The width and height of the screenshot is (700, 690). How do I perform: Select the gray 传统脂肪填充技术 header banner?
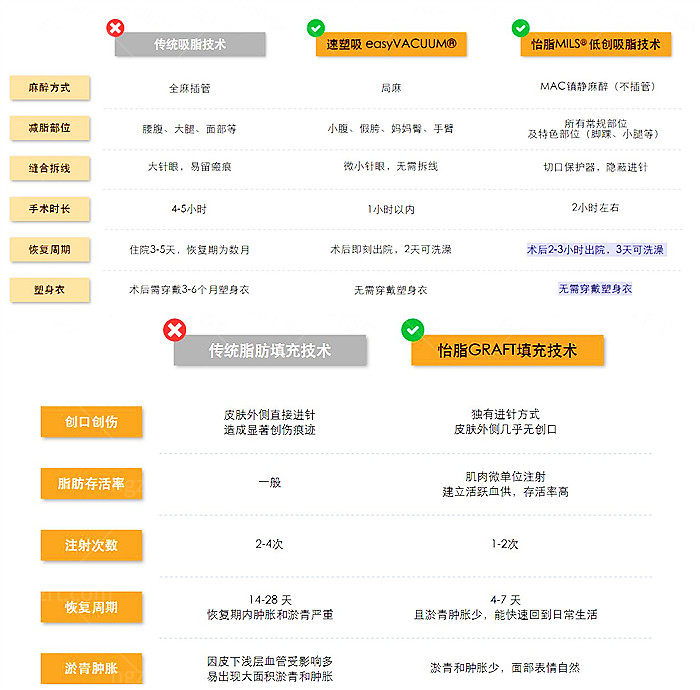[270, 350]
